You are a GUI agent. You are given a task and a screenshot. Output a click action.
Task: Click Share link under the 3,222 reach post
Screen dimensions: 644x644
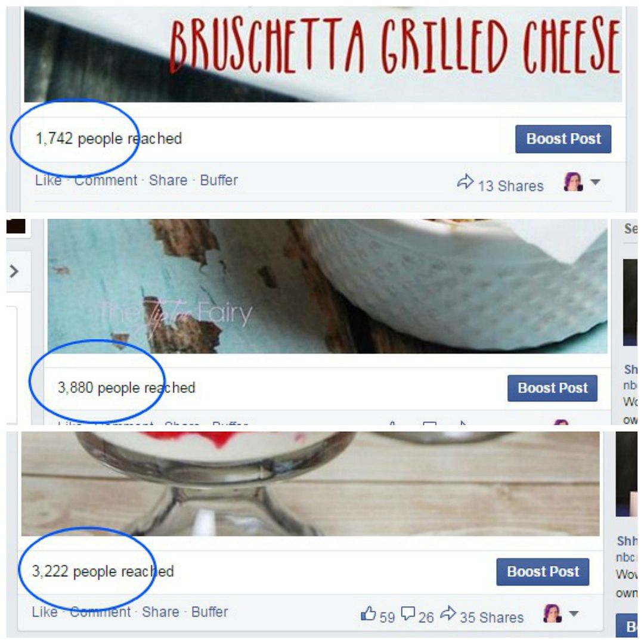click(160, 612)
